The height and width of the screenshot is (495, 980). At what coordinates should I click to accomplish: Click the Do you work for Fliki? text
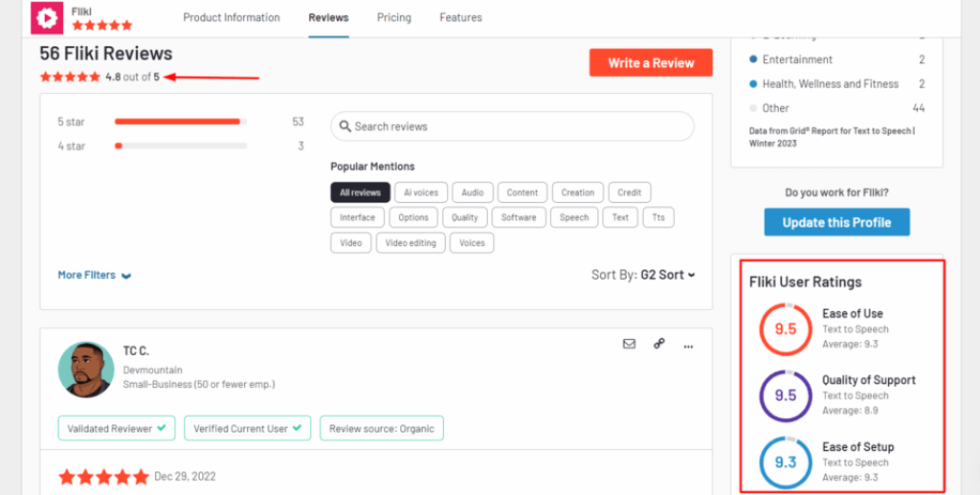(x=836, y=192)
